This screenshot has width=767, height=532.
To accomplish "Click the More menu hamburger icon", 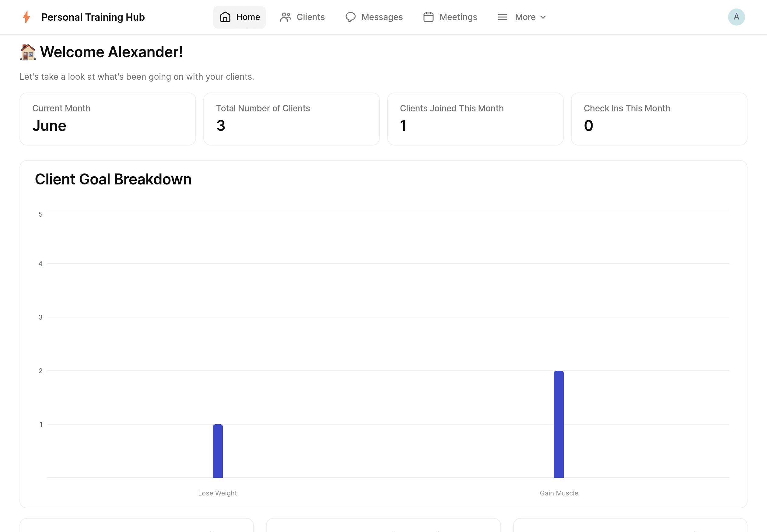I will pyautogui.click(x=503, y=17).
